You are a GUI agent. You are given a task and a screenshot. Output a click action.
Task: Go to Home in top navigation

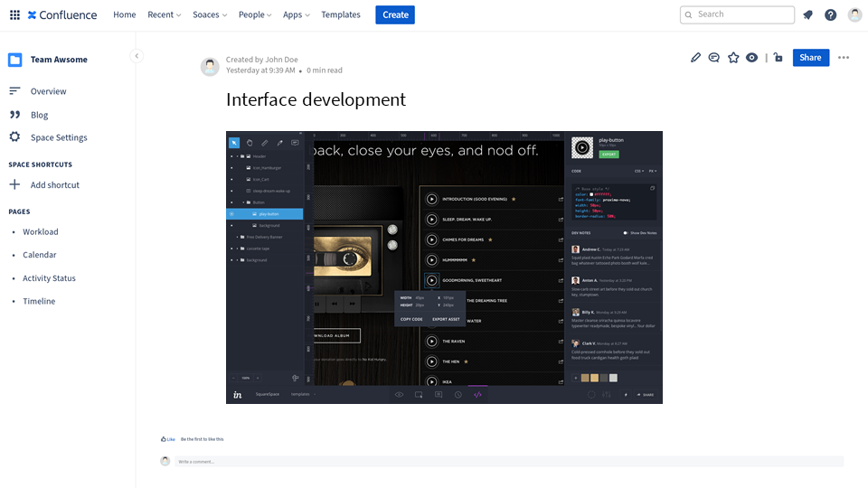click(x=125, y=15)
